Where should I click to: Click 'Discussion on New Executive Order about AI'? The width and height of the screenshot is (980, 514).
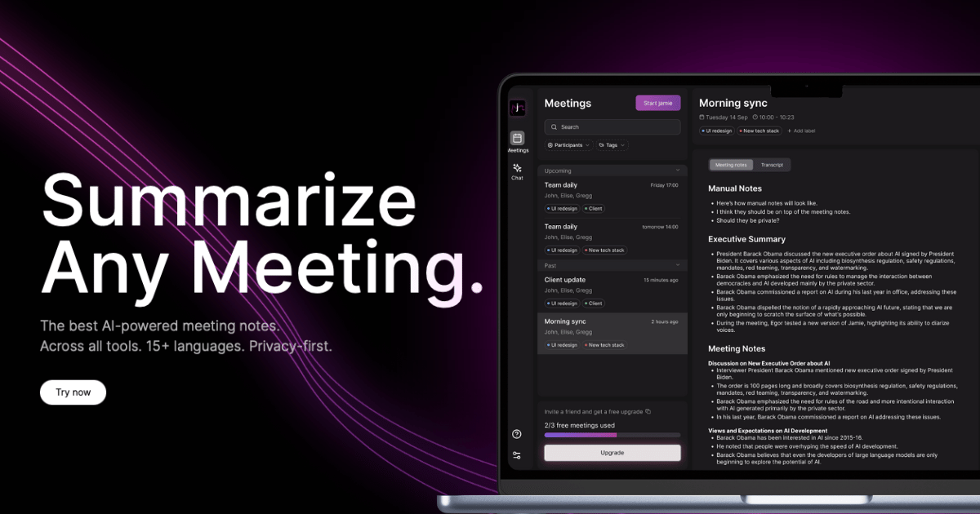pos(769,363)
